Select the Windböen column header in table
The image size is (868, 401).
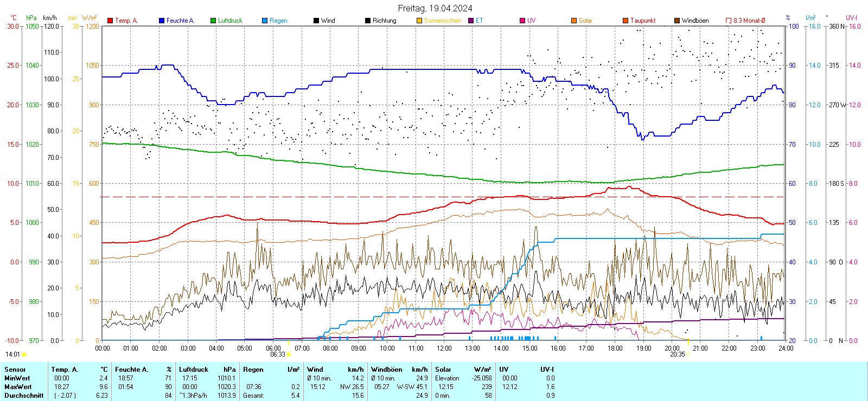(386, 370)
